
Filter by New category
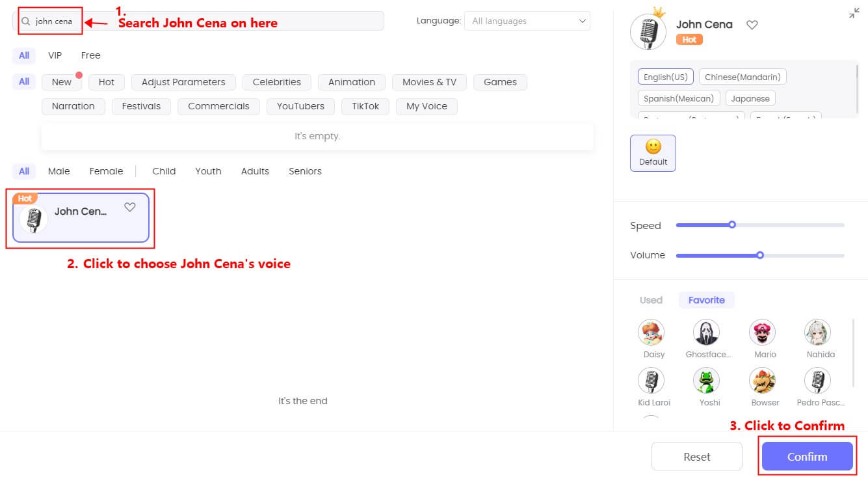(62, 82)
